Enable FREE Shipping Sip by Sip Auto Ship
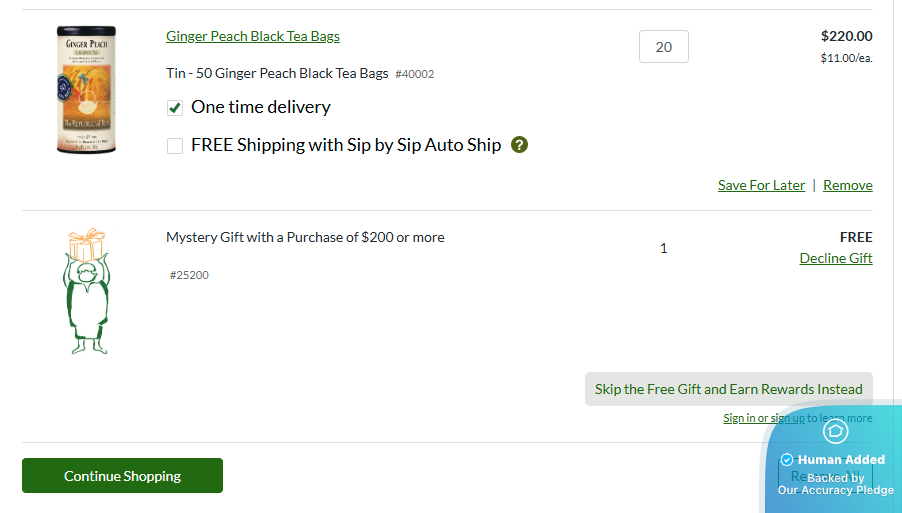Viewport: 902px width, 513px height. tap(175, 146)
